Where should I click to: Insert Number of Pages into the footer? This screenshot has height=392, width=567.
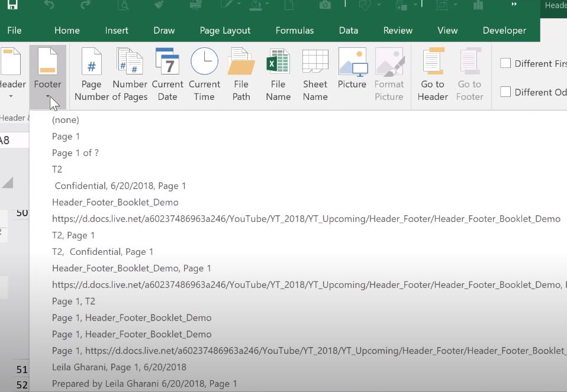click(129, 74)
